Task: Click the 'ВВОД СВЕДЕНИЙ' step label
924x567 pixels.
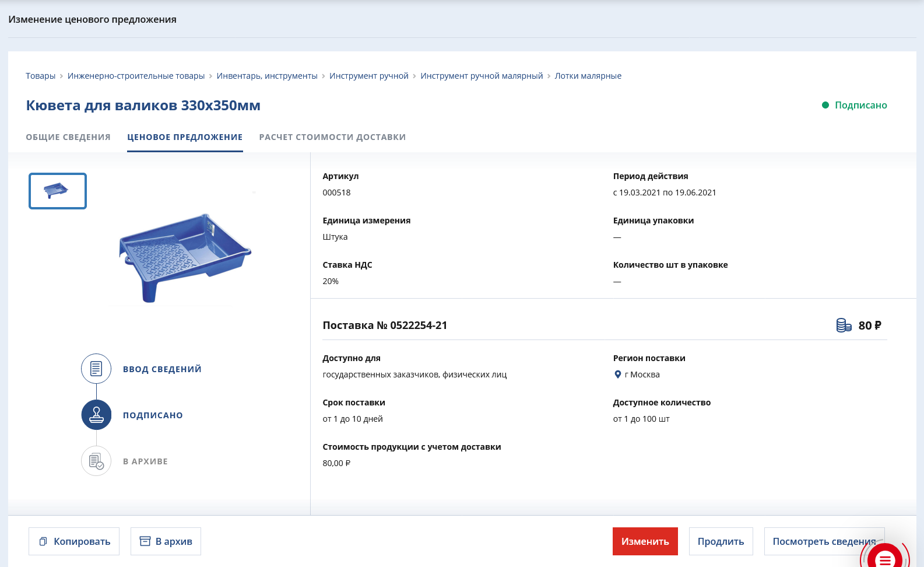Action: pos(162,369)
